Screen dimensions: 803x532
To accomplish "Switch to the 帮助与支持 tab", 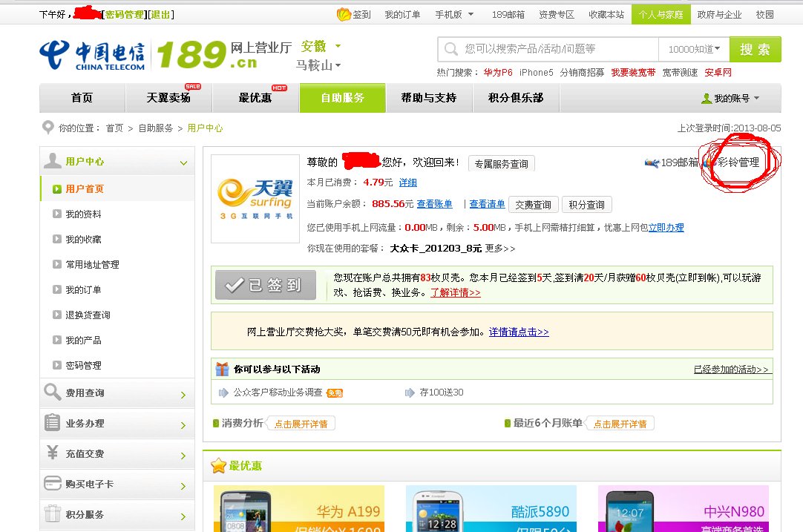I will (429, 97).
